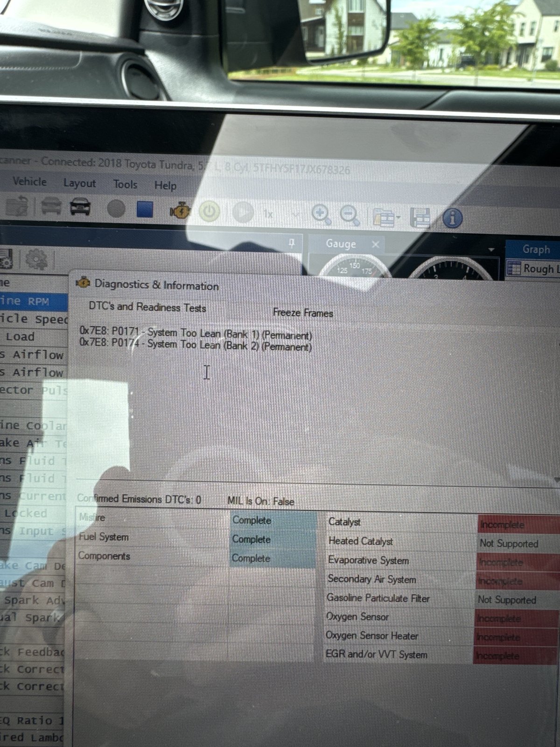Viewport: 560px width, 747px height.
Task: Open the Tools menu
Action: point(125,184)
